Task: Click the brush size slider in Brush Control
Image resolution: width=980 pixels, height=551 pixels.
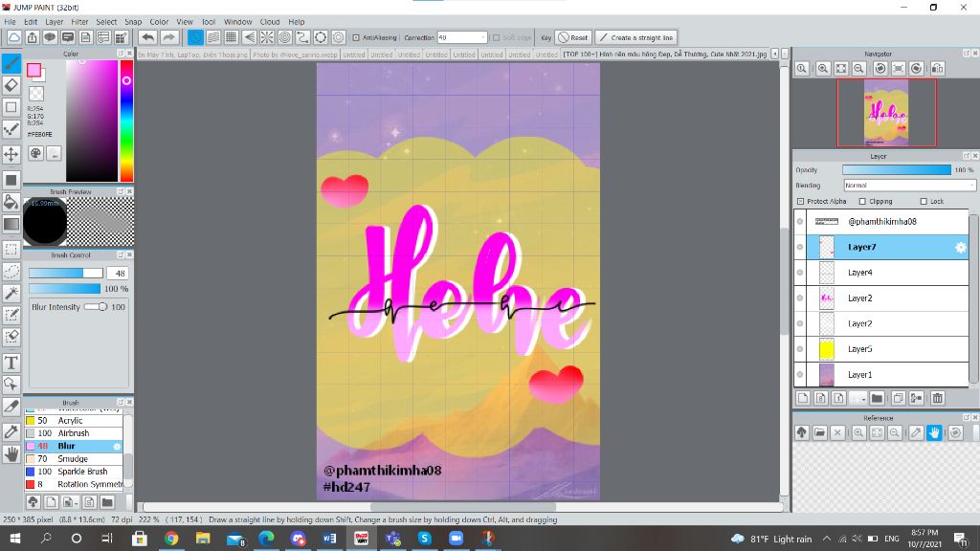Action: [x=66, y=273]
